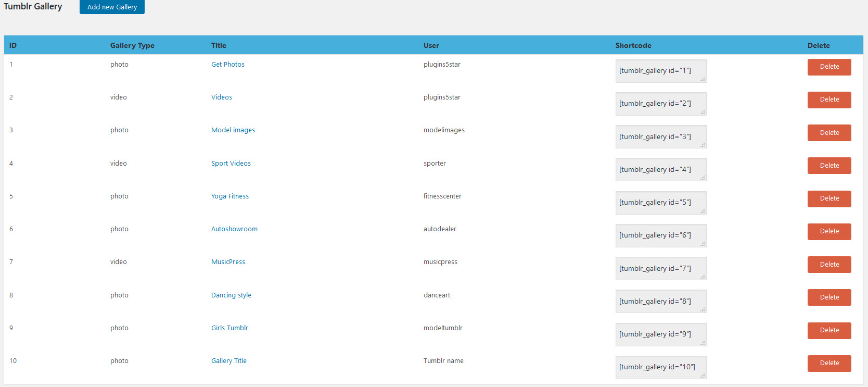Select the shortcode field with id="7"

click(661, 269)
